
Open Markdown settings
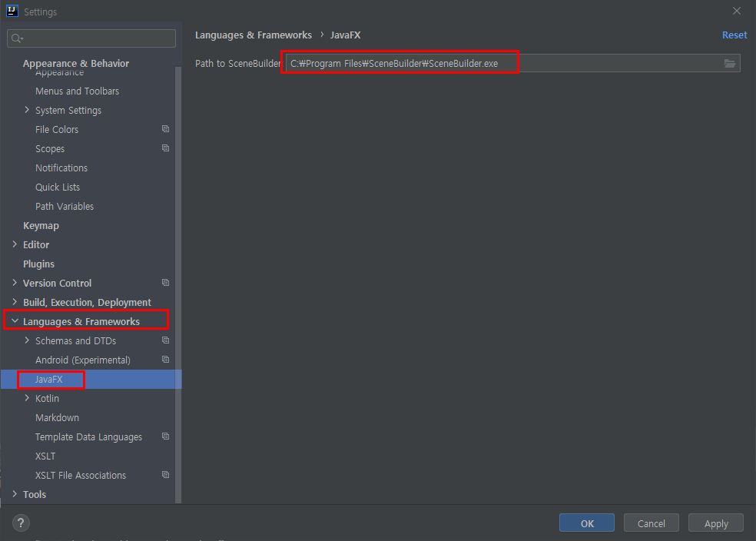[x=57, y=417]
